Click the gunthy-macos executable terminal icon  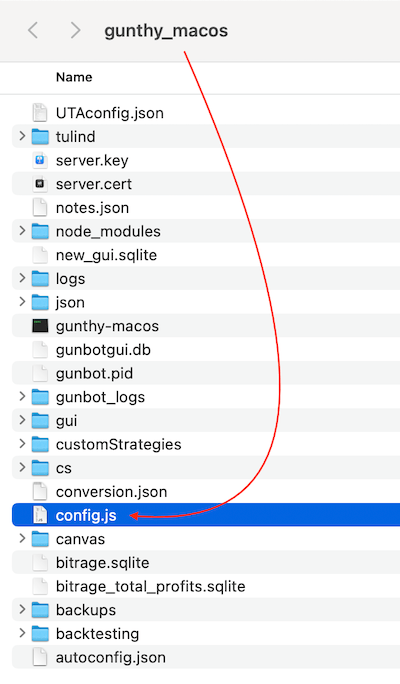click(x=40, y=326)
